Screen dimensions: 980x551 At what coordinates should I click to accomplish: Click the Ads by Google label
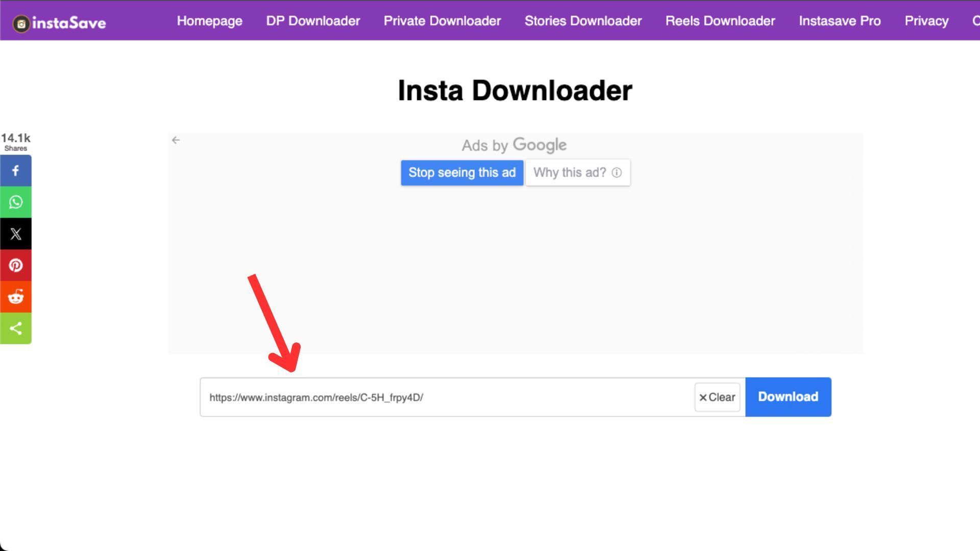514,145
